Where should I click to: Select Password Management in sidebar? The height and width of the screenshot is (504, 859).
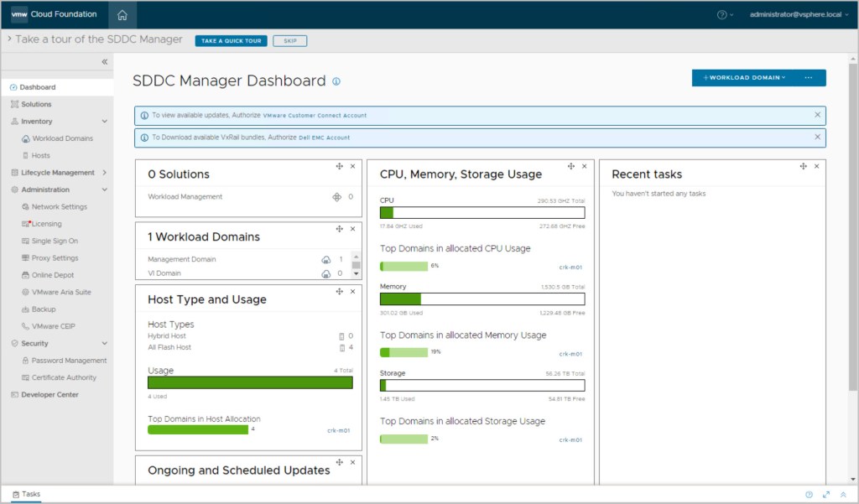click(x=69, y=361)
